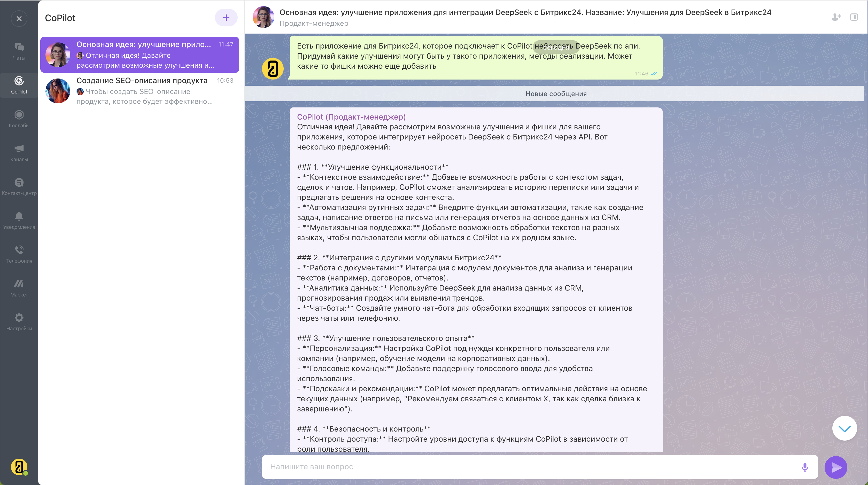Open Телефония in sidebar
Image resolution: width=868 pixels, height=485 pixels.
click(x=19, y=254)
